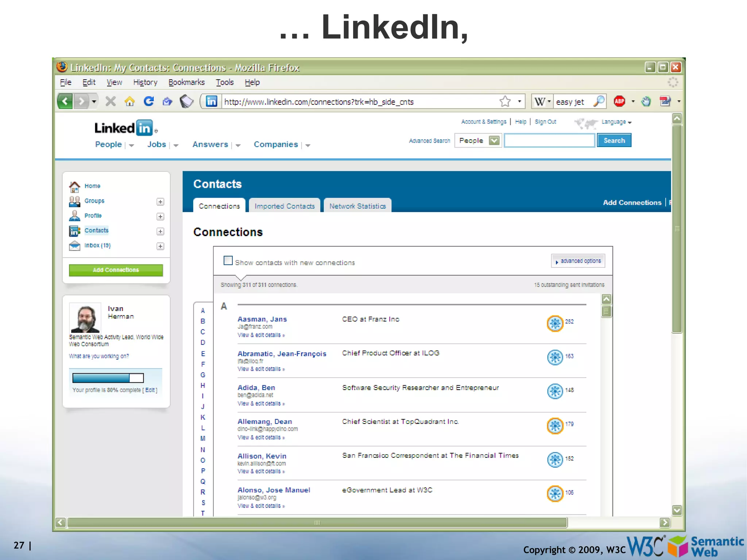Screen dimensions: 747x560
Task: Click the Edit link for profile completeness
Action: [x=151, y=390]
